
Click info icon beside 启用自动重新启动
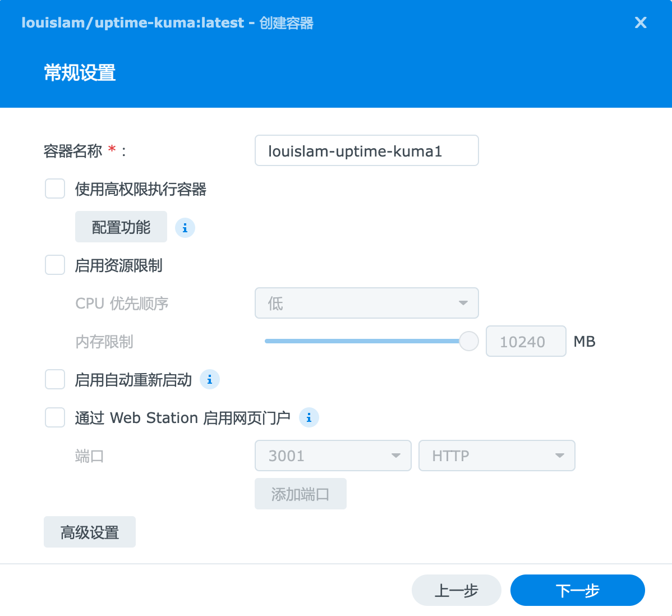210,379
